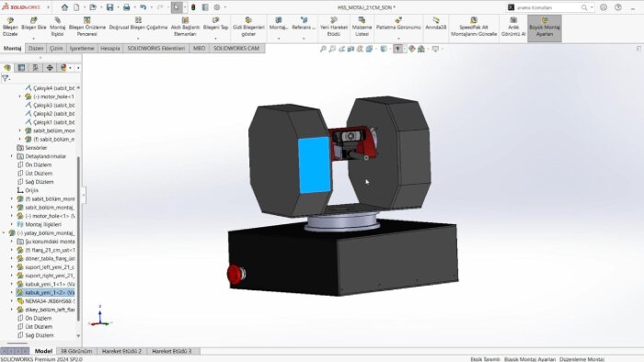644x362 pixels.
Task: Toggle the selection filter cursor button
Action: (177, 7)
